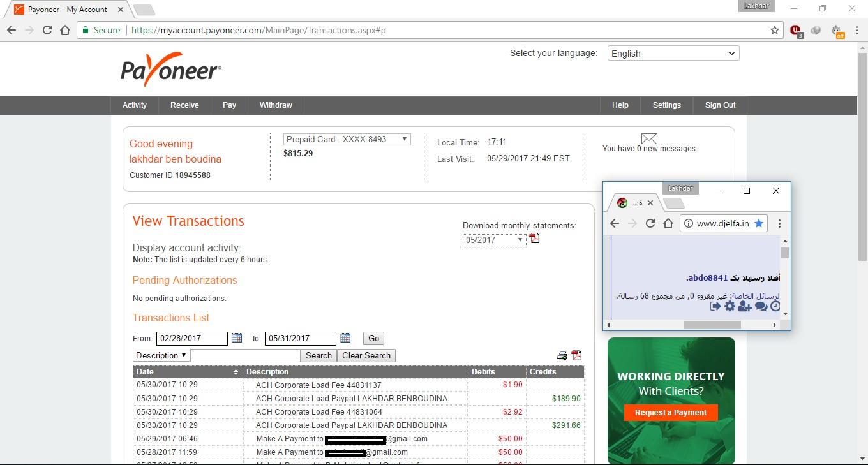Export transactions list as PDF
Viewport: 868px width, 465px height.
[576, 356]
